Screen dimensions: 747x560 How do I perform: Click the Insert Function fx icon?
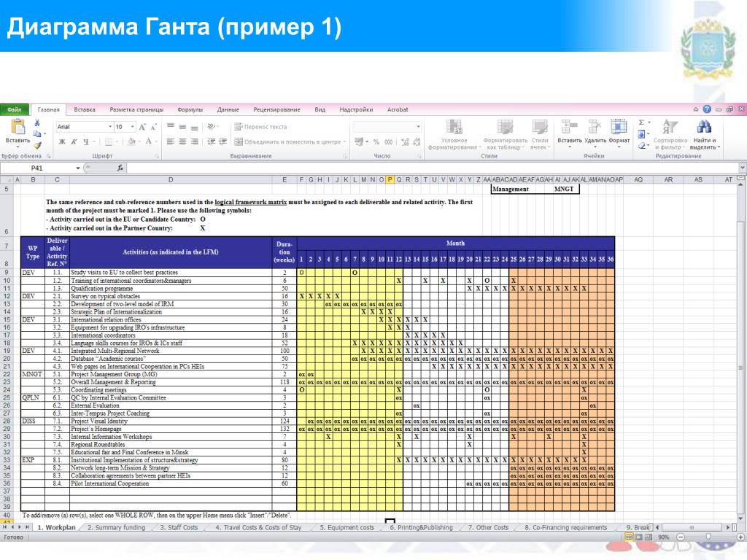pos(120,168)
